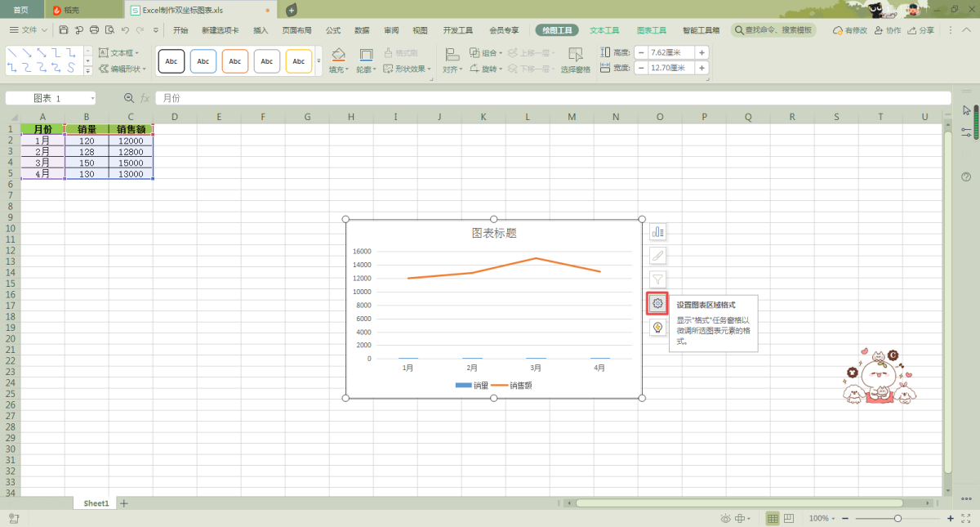Click the chart style brush icon
Image resolution: width=980 pixels, height=527 pixels.
pos(658,256)
